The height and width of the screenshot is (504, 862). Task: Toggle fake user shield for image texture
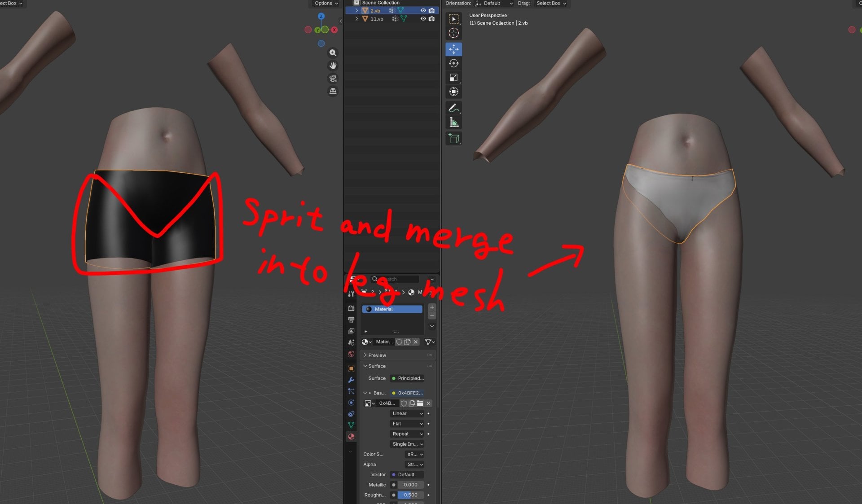(x=404, y=403)
